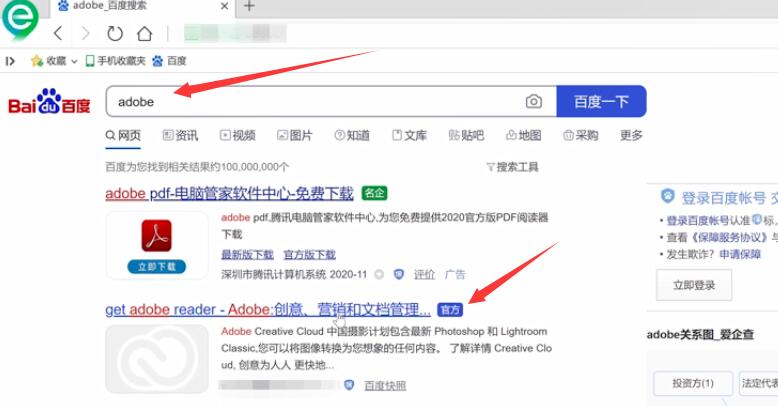
Task: Go to the home page icon
Action: 144,33
